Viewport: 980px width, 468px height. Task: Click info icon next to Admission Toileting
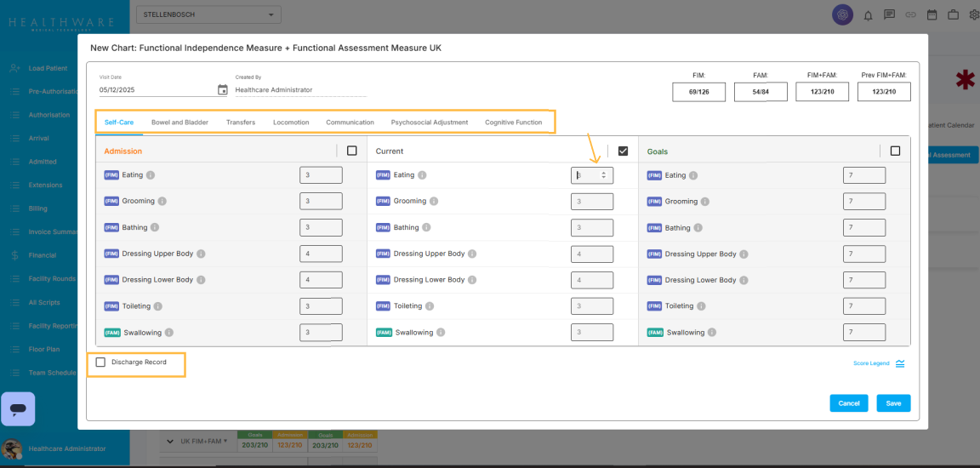[158, 306]
